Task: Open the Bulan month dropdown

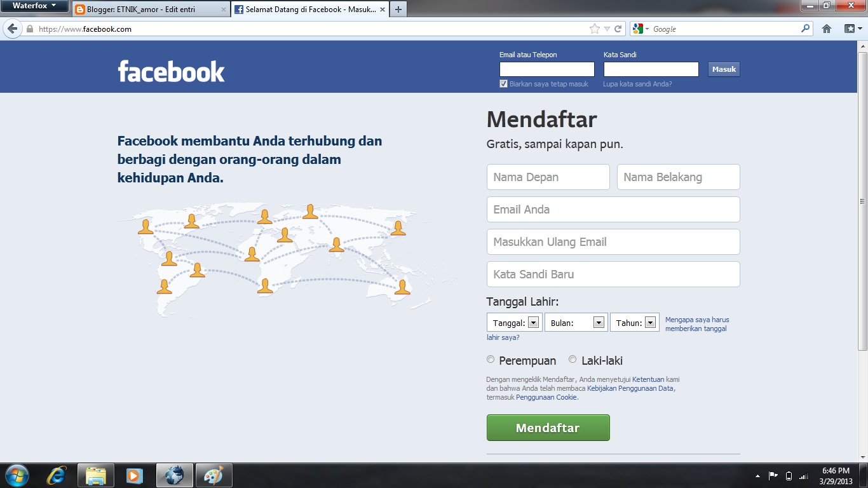Action: (576, 323)
